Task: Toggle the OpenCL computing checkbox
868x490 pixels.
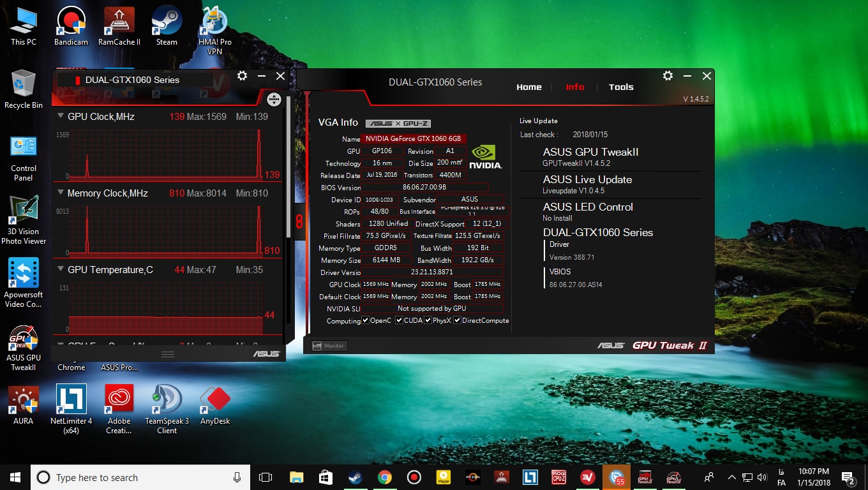Action: tap(365, 320)
